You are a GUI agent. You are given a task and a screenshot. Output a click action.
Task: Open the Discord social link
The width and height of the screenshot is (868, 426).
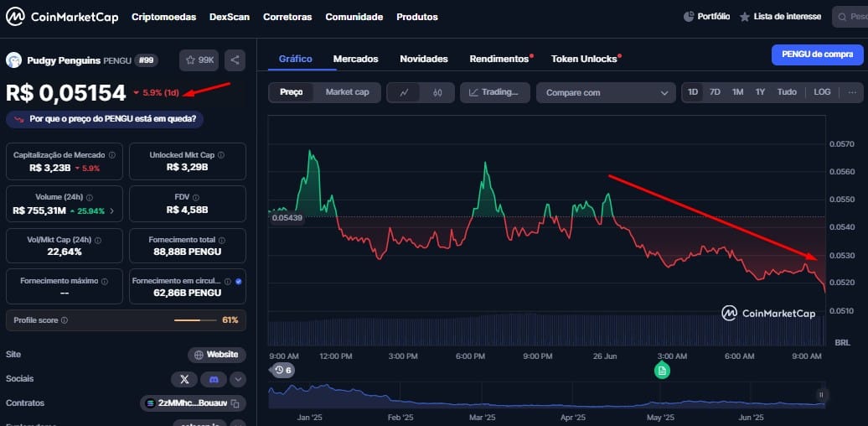(x=214, y=379)
